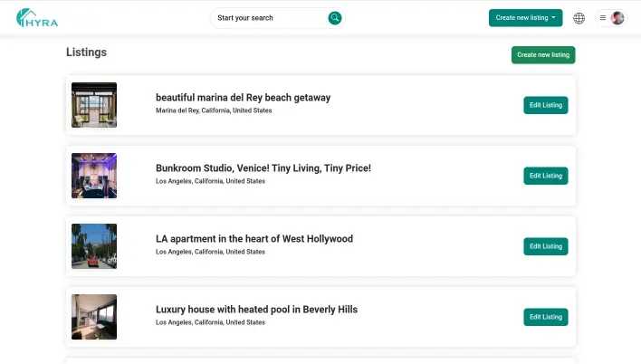The image size is (641, 364).
Task: Select title 'LA apartment in the heart of West Hollywood'
Action: click(x=254, y=239)
